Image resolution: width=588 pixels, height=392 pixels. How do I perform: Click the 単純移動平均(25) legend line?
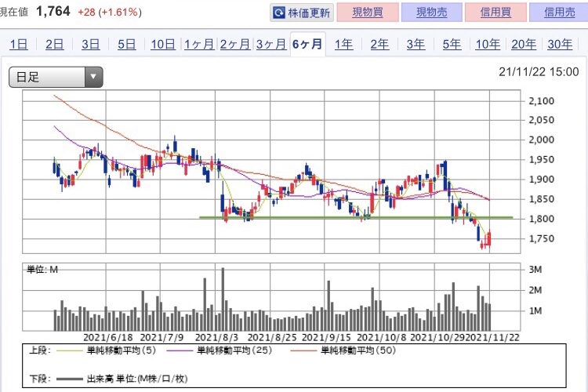point(182,350)
